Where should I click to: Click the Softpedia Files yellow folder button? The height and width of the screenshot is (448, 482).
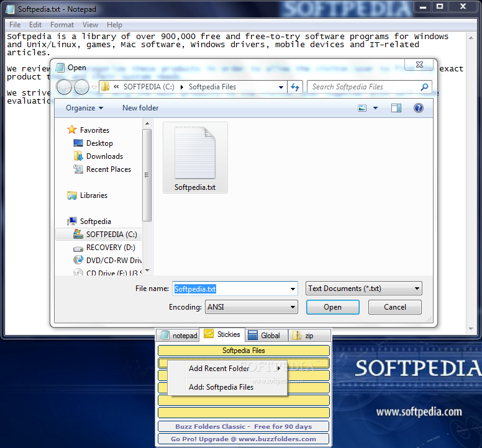243,351
